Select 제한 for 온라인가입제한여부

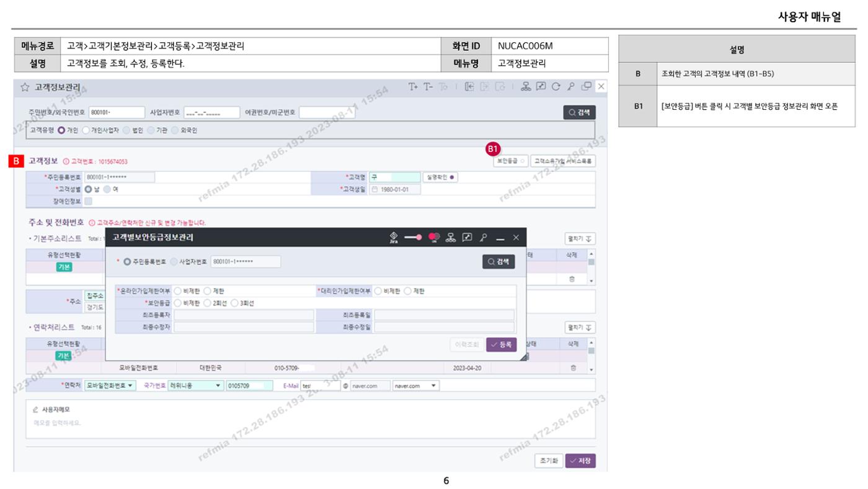tap(207, 291)
